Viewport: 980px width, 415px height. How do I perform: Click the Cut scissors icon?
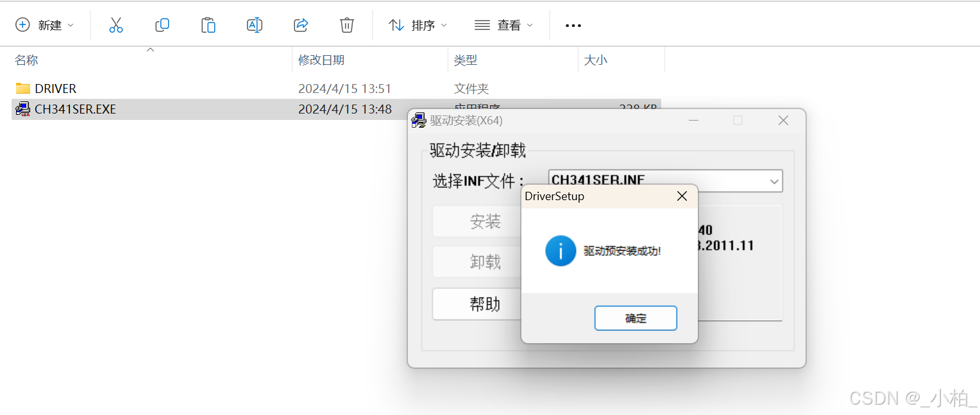pyautogui.click(x=115, y=25)
